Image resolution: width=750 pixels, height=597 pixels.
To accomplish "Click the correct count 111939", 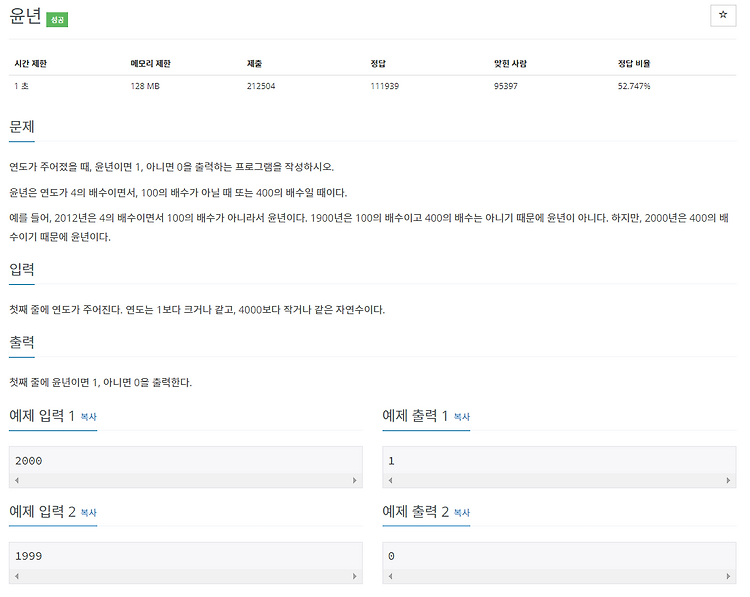I will pyautogui.click(x=385, y=86).
